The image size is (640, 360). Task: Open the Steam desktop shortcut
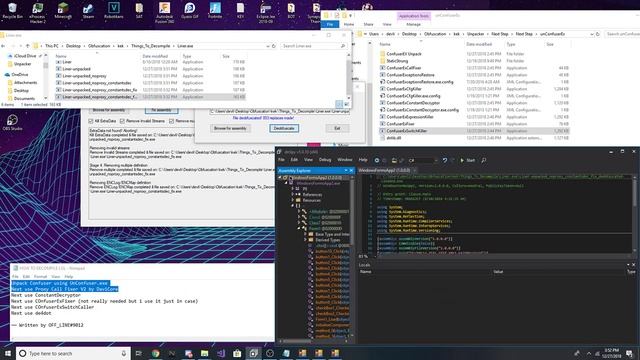coord(88,11)
